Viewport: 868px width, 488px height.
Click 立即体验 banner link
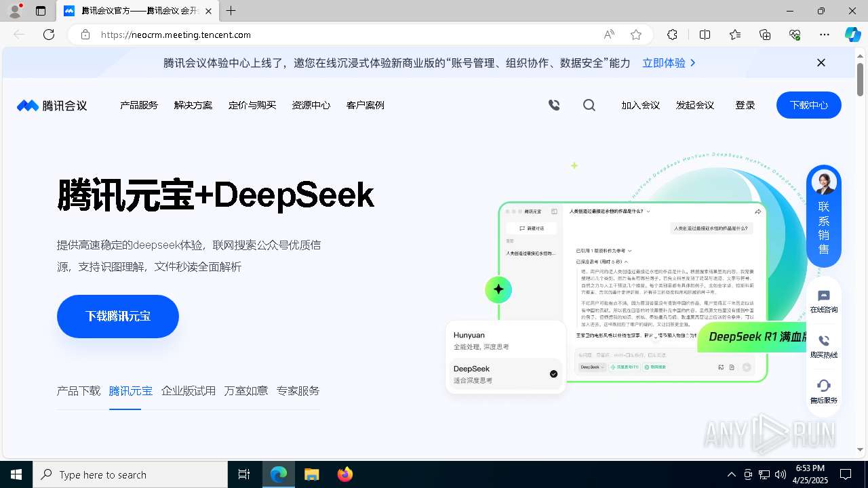tap(669, 62)
